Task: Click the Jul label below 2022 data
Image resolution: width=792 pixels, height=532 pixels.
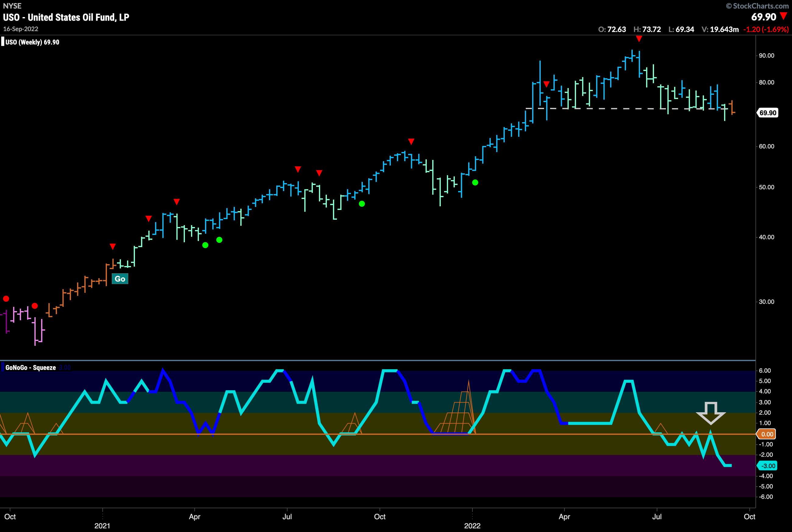Action: point(657,516)
